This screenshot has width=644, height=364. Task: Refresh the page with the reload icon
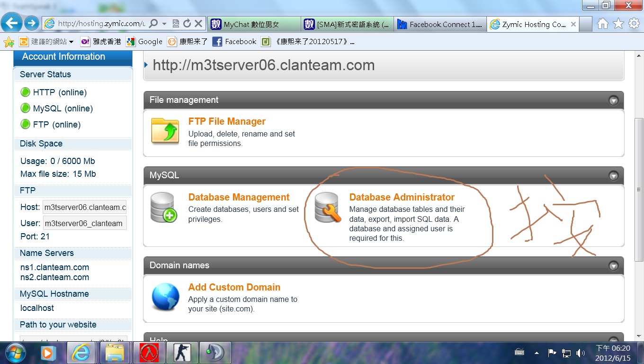187,23
